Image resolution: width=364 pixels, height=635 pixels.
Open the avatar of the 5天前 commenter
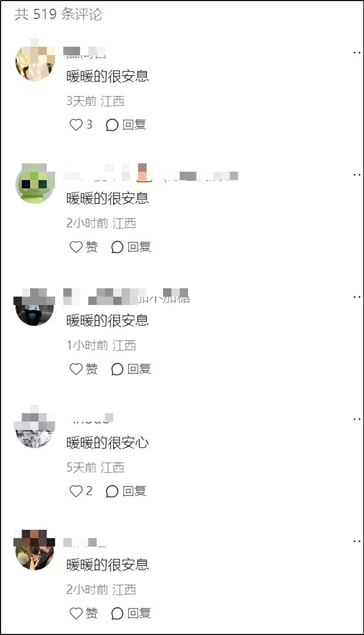point(35,427)
